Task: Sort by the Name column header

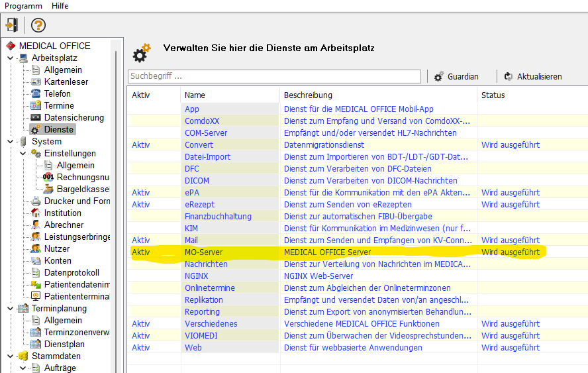Action: 195,95
